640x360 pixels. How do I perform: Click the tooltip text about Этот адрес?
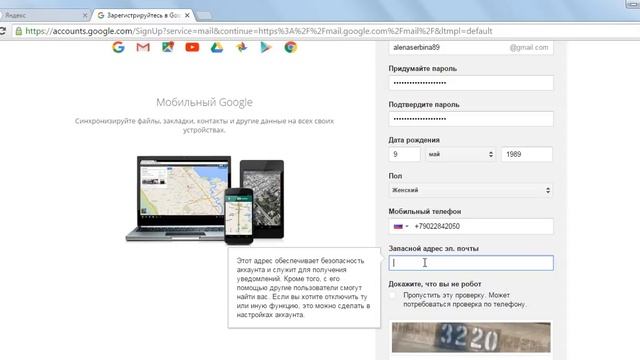coord(303,288)
